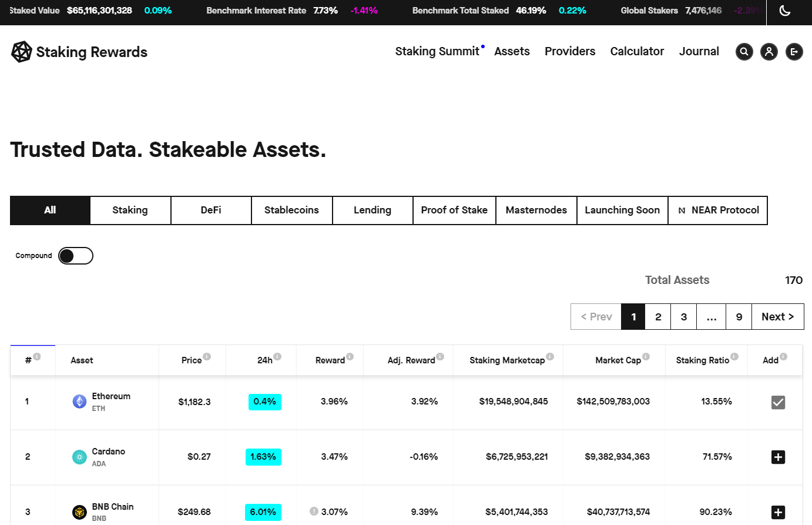Show info for the Add column

point(783,357)
